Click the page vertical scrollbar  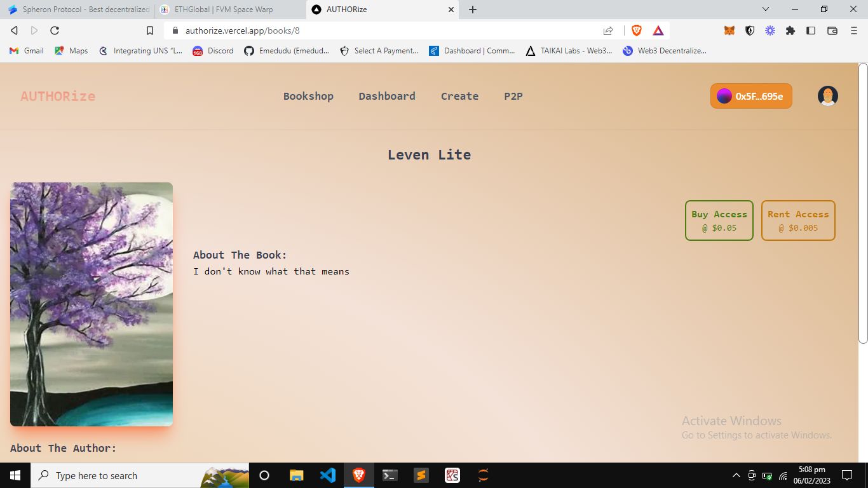[863, 203]
